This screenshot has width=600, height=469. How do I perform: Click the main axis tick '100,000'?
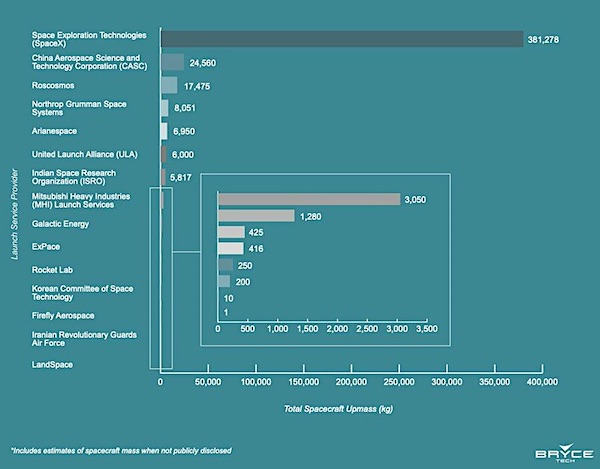(256, 382)
